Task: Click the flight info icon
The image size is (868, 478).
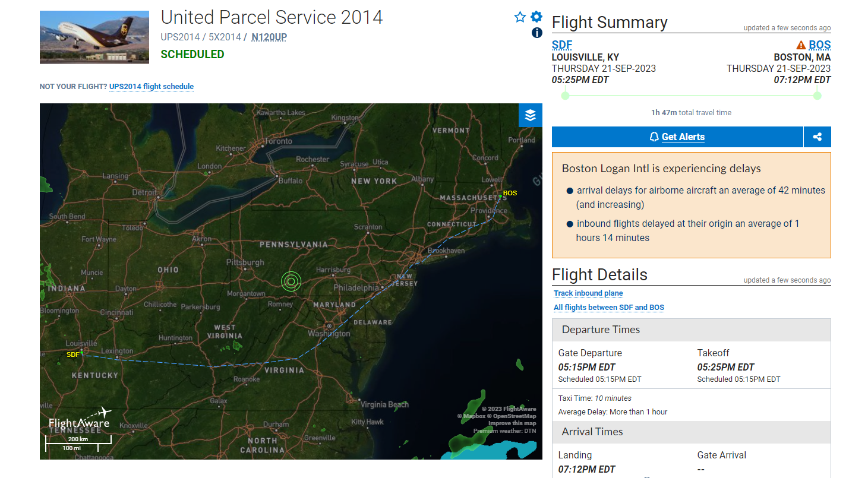Action: pyautogui.click(x=536, y=33)
